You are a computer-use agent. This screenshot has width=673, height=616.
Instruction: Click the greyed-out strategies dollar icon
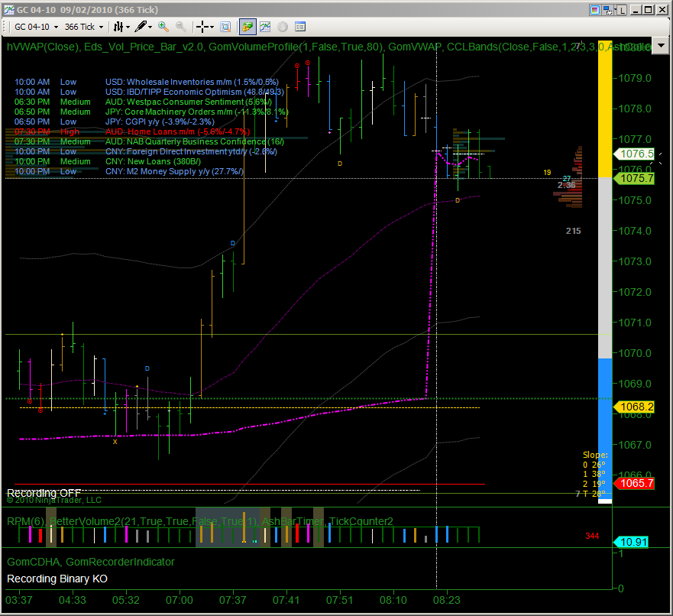click(283, 27)
